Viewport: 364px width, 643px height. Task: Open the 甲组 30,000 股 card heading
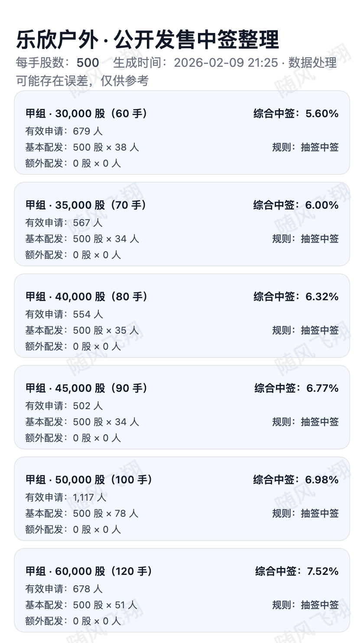tap(86, 114)
